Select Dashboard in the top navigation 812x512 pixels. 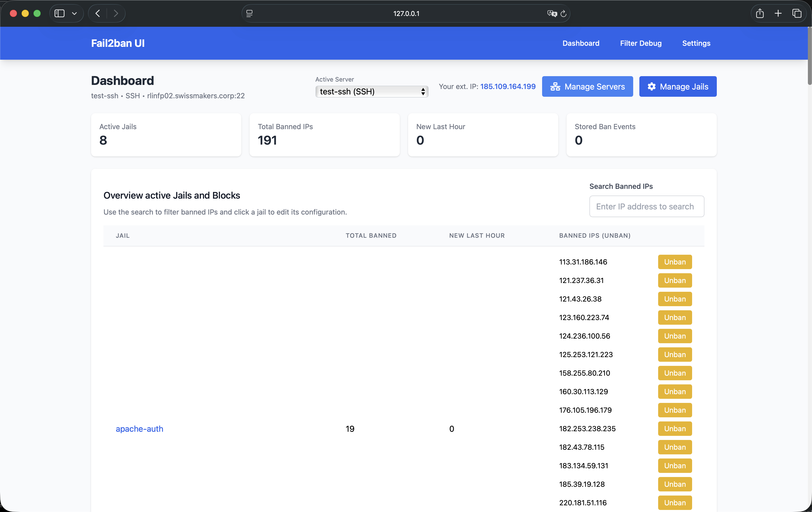pos(581,43)
